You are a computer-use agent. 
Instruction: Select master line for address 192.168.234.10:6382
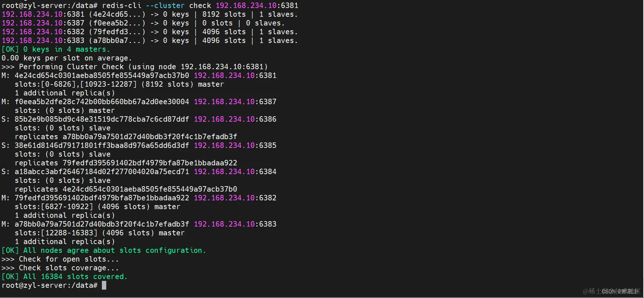tap(139, 198)
